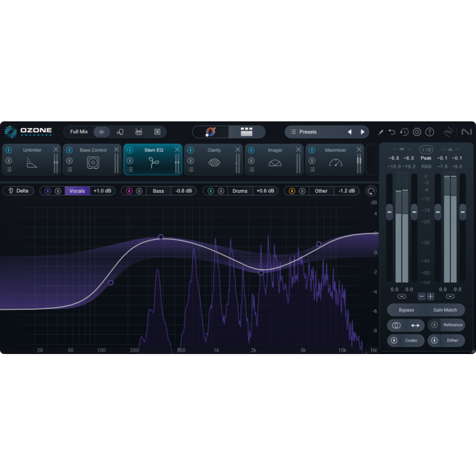
Task: Click the help question mark icon
Action: 430,132
